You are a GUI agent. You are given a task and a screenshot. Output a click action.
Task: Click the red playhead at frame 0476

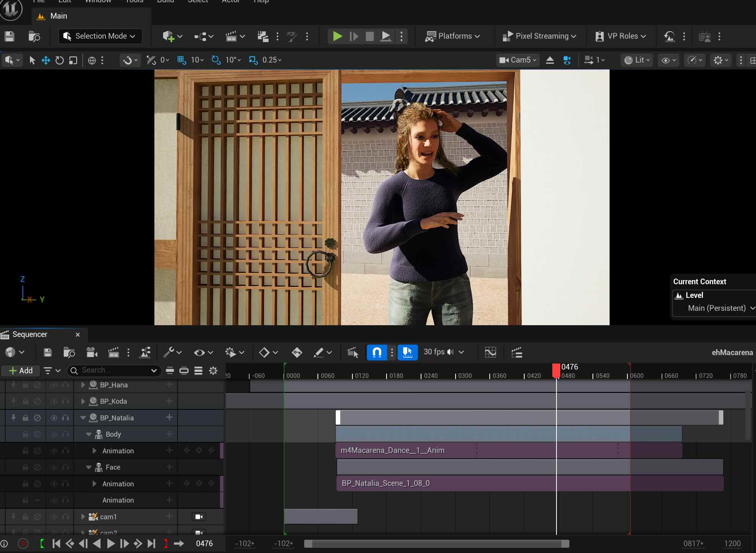[x=556, y=370]
